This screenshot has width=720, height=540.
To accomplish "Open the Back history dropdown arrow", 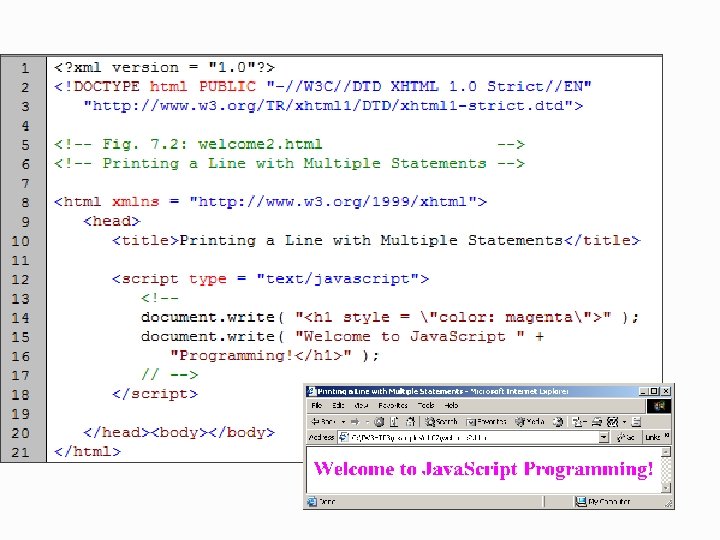I will [343, 422].
